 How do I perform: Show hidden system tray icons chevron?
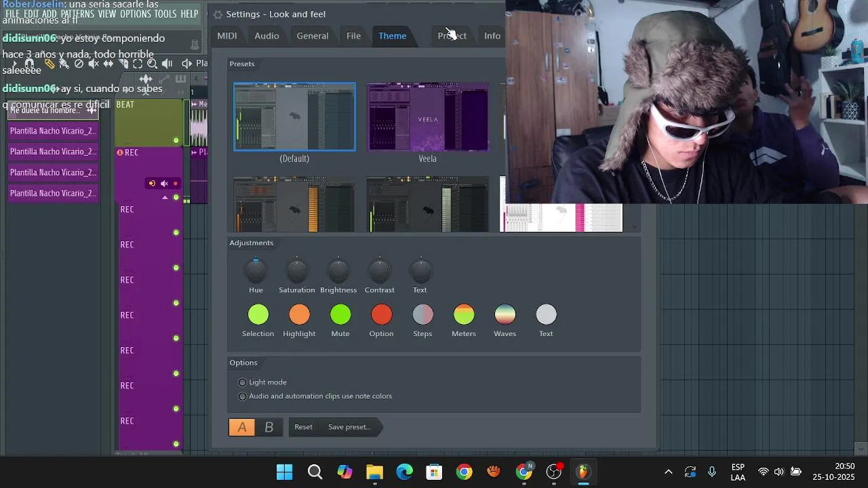point(669,472)
